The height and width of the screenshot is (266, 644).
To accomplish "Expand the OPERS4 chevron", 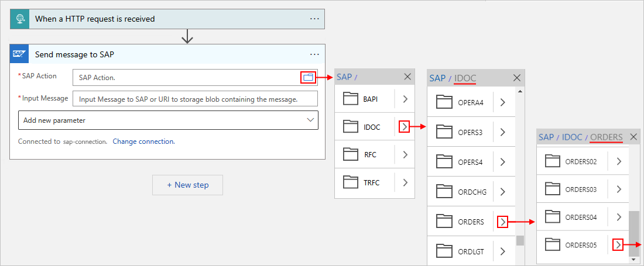I will 502,162.
